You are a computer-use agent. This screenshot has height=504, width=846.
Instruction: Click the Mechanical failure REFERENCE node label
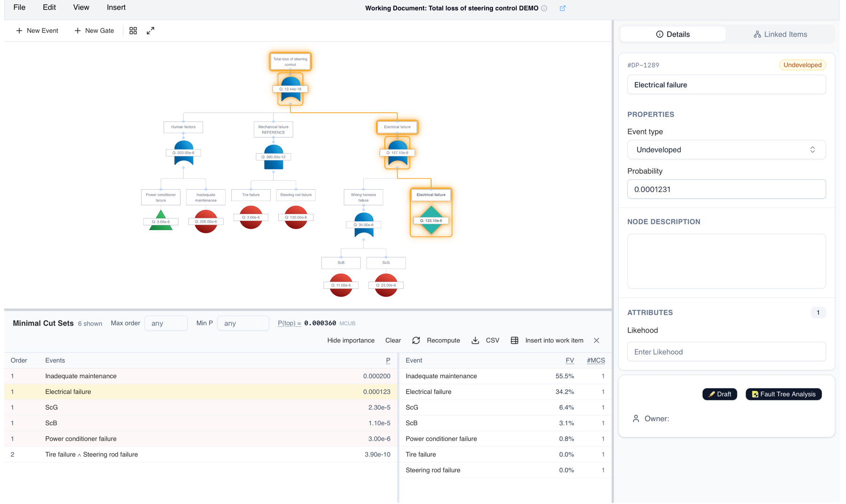click(274, 130)
